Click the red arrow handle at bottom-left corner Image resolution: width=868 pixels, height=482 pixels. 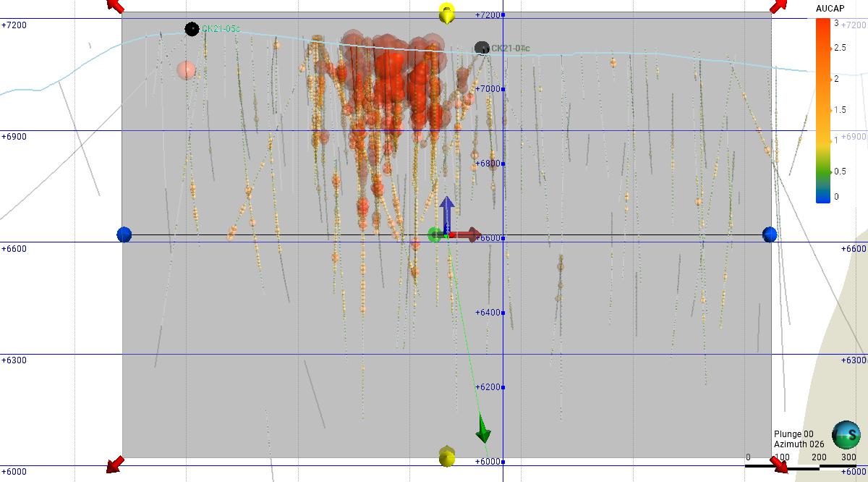(x=114, y=464)
